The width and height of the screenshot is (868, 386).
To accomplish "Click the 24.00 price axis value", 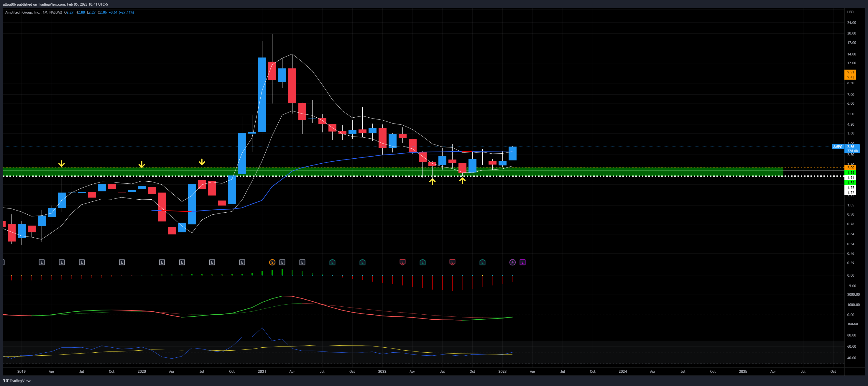I will [851, 23].
